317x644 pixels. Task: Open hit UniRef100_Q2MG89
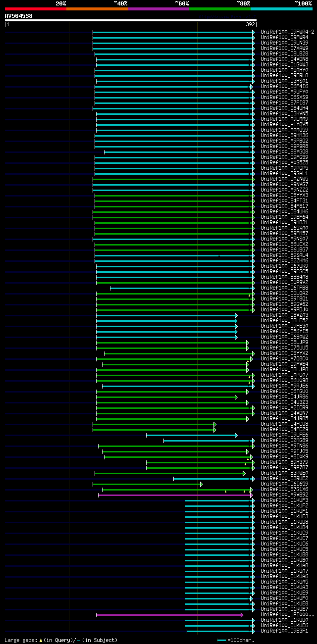click(284, 440)
